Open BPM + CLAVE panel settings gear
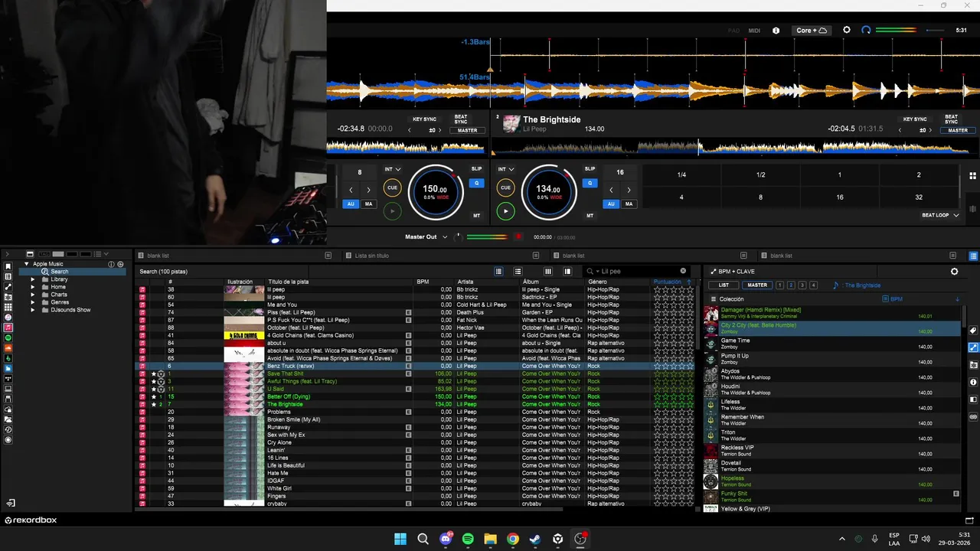 pos(954,272)
